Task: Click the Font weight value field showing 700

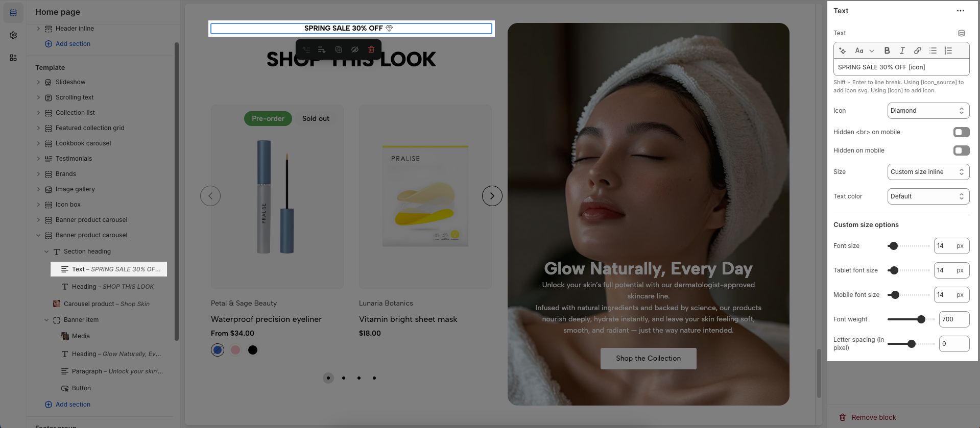Action: click(954, 319)
